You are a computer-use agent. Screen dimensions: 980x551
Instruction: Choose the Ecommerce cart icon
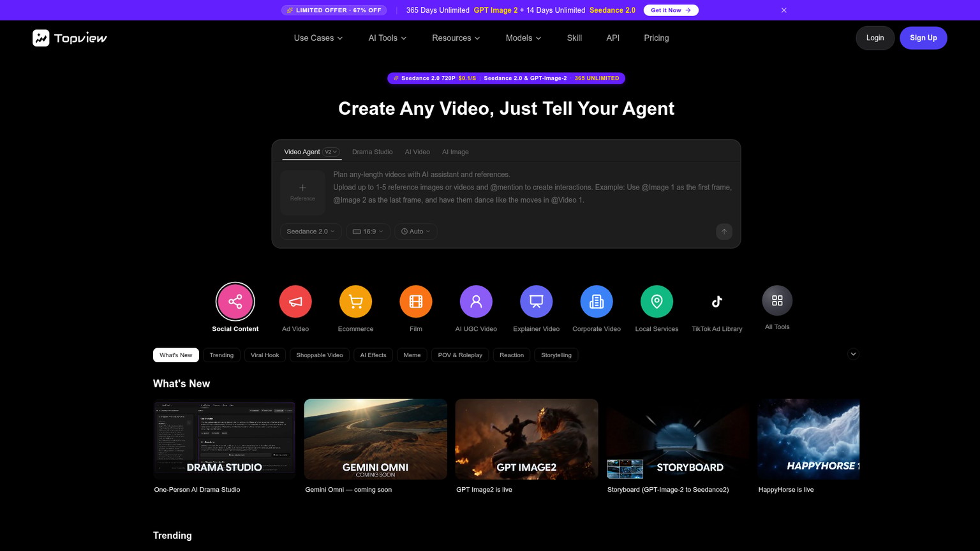click(355, 302)
